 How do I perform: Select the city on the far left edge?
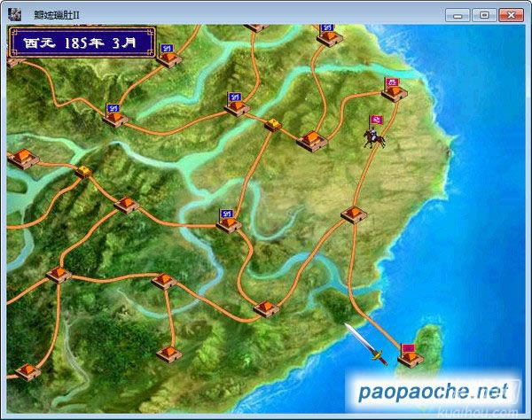coord(22,159)
